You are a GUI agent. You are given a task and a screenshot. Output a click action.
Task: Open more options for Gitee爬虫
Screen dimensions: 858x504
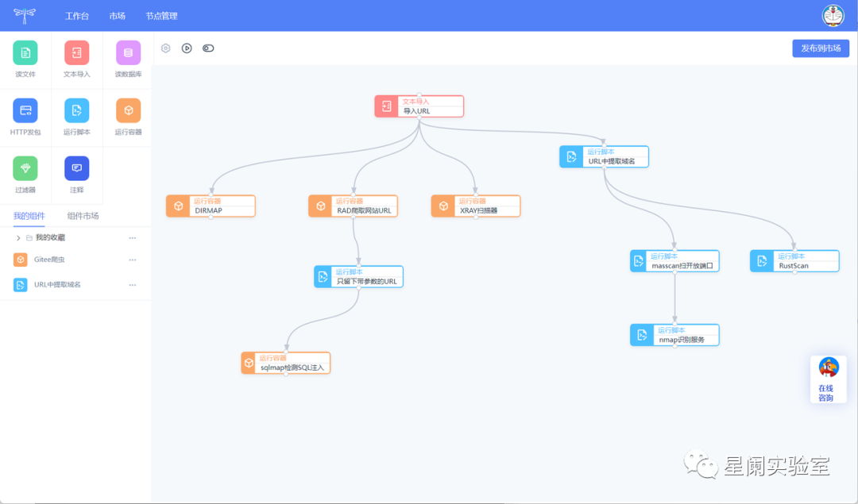[133, 260]
